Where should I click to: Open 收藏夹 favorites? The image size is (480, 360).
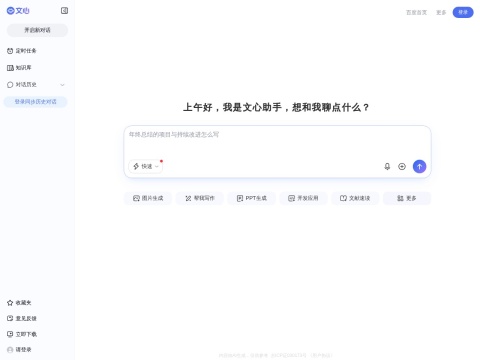point(19,303)
